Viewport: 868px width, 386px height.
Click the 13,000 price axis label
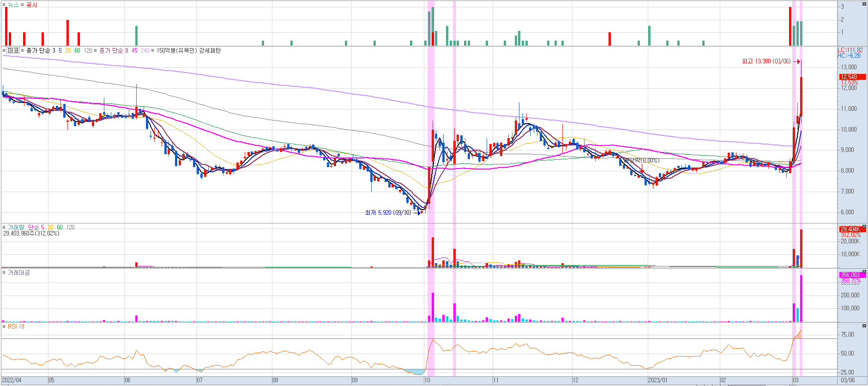click(849, 67)
